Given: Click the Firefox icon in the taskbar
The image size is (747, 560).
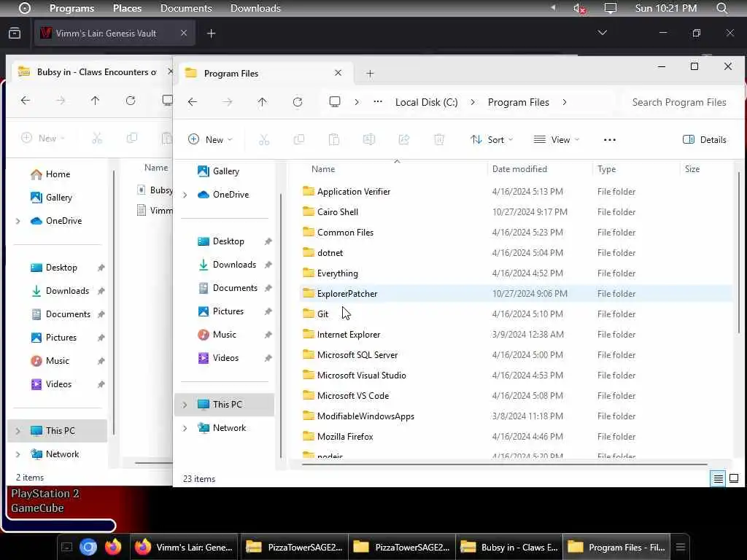Looking at the screenshot, I should point(113,547).
